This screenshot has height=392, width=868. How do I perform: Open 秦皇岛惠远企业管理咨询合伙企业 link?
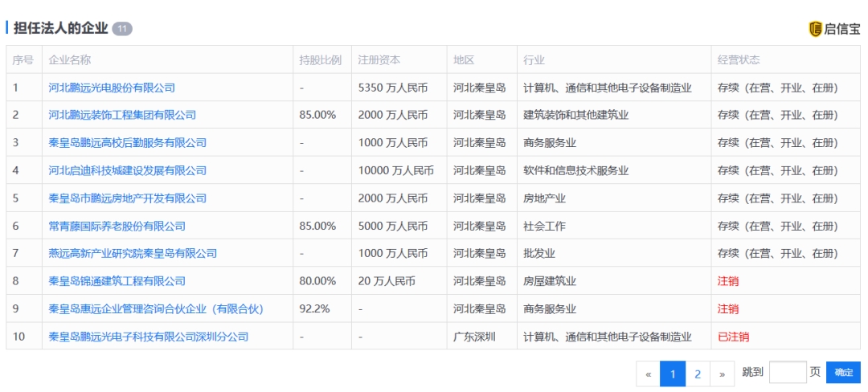(156, 308)
